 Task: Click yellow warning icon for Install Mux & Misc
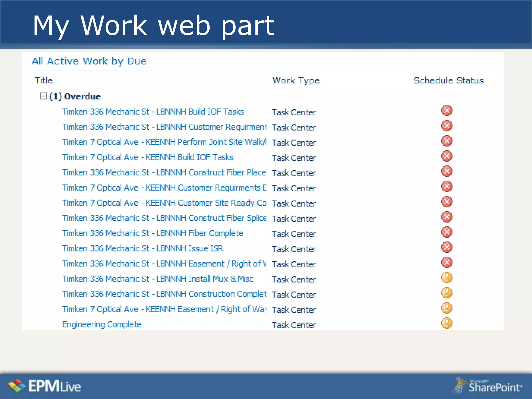pos(447,278)
